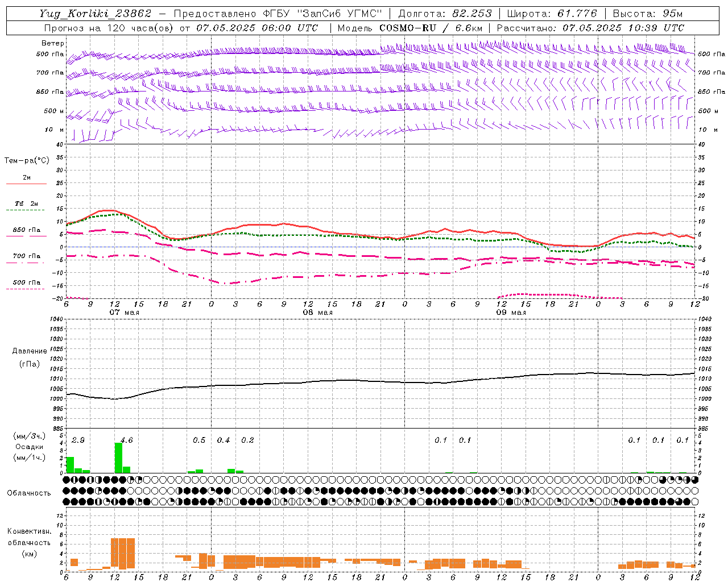Click the Высота: 95м field
Image resolution: width=728 pixels, height=582 pixels.
(648, 14)
